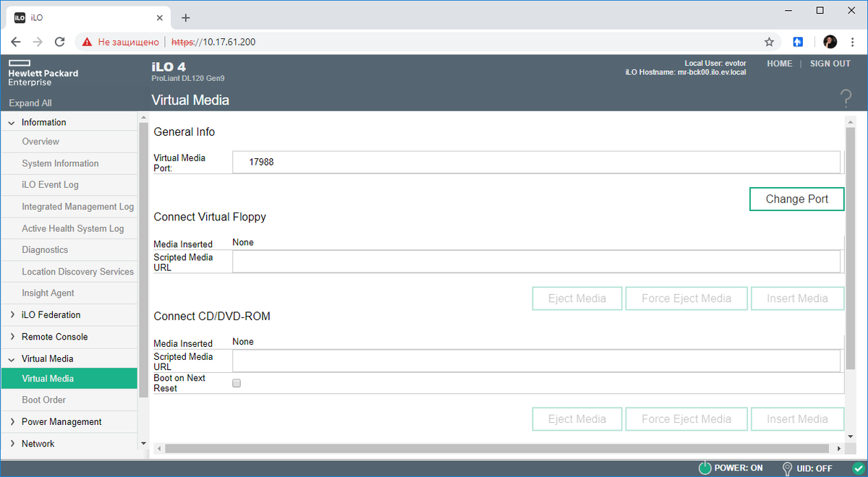Click Expand All in the sidebar

30,103
